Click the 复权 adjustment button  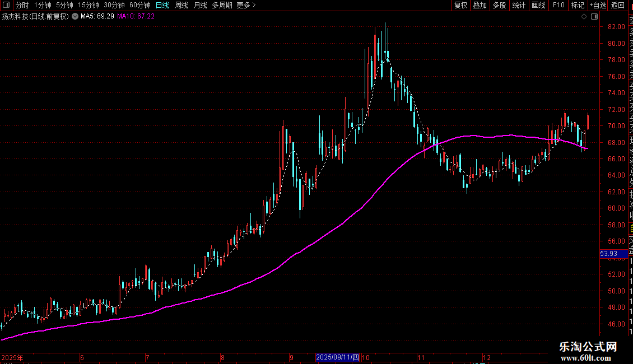tap(460, 5)
